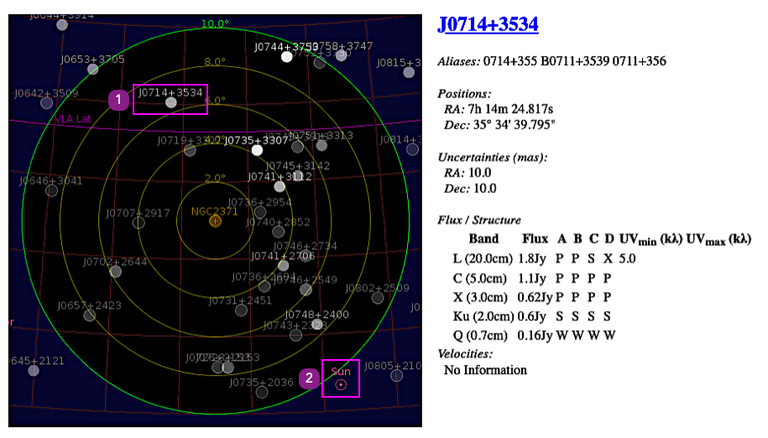This screenshot has width=768, height=438.
Task: Click the J0642+3509 marker at left edge
Action: pos(46,103)
